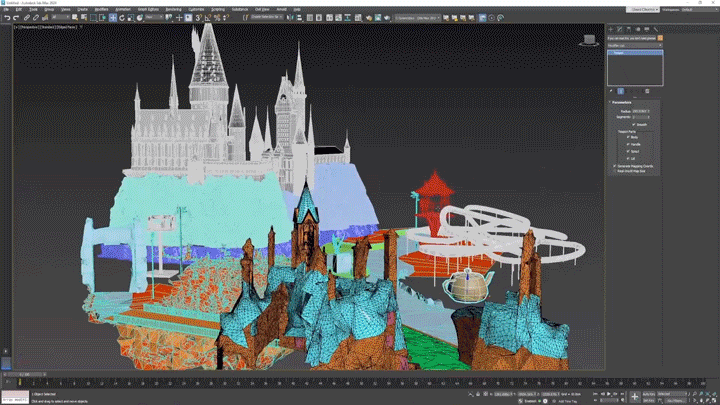Image resolution: width=720 pixels, height=405 pixels.
Task: Click the ViewCube in the viewport
Action: [x=589, y=40]
